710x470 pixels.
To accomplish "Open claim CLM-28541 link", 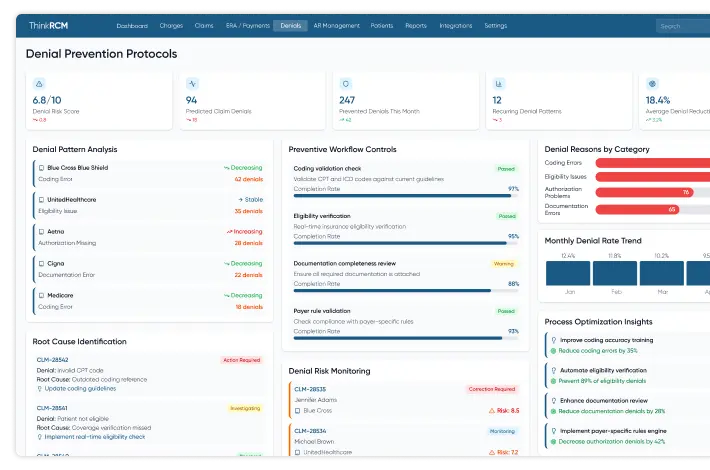I will click(x=52, y=408).
